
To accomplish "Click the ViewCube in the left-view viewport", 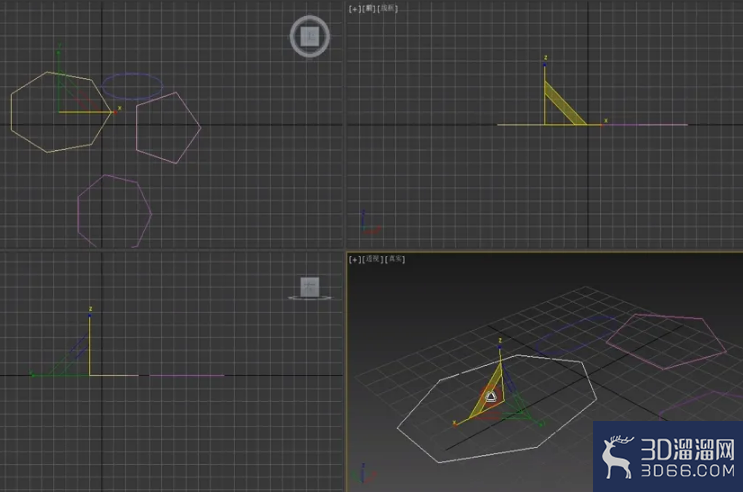I will (310, 288).
